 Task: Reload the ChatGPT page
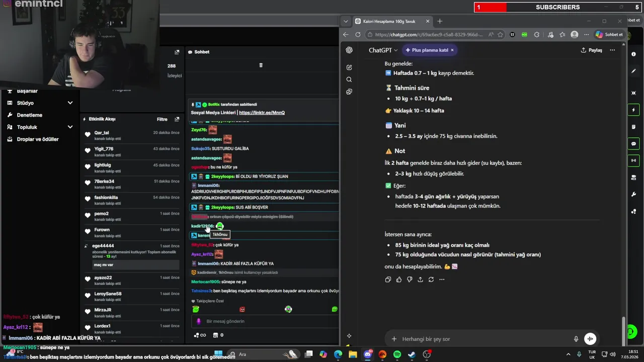[358, 35]
